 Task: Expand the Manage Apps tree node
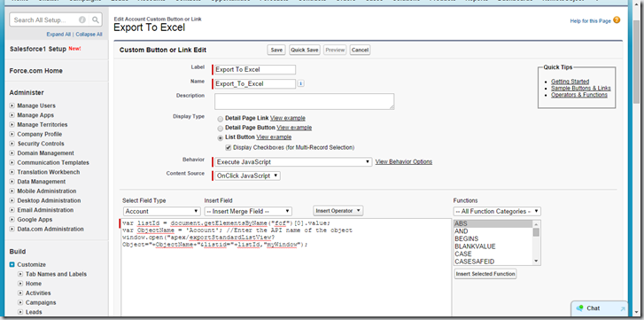click(x=12, y=115)
